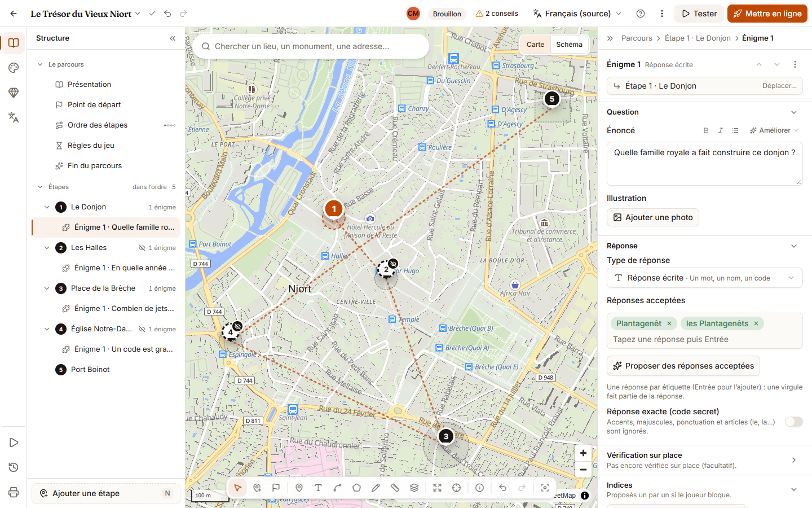
Task: Select the text tool in map toolbar
Action: 318,488
